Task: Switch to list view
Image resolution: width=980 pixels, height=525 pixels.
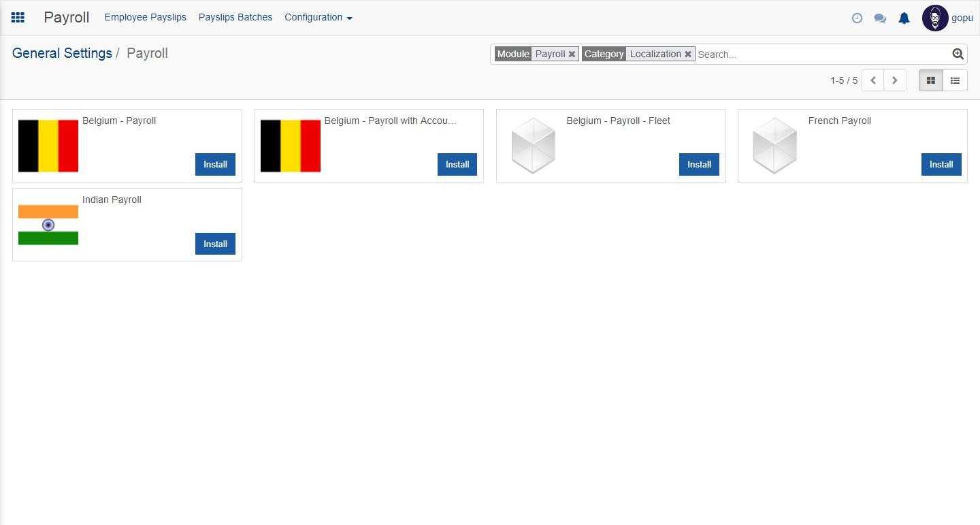Action: point(955,80)
